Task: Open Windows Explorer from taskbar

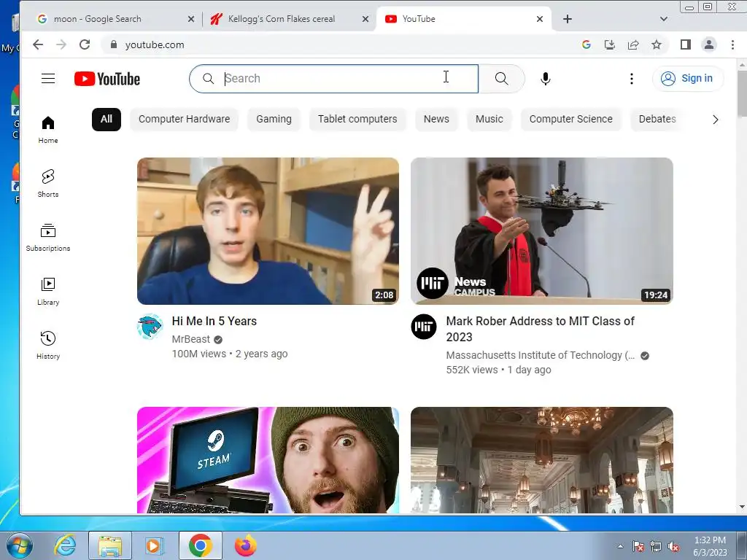Action: coord(110,545)
